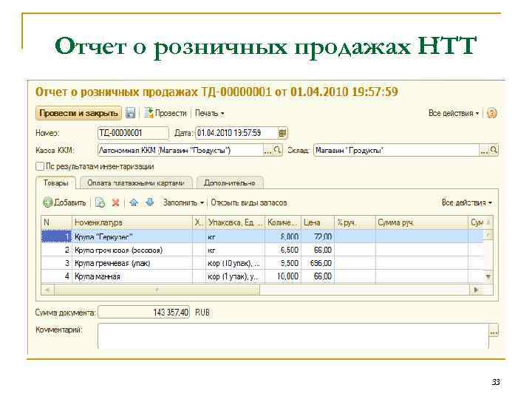Open the table's Все действия dropdown
532x399 pixels.
(467, 202)
